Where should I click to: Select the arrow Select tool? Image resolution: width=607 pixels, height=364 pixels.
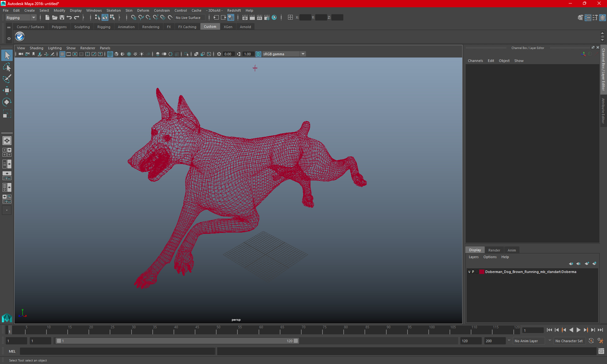7,56
